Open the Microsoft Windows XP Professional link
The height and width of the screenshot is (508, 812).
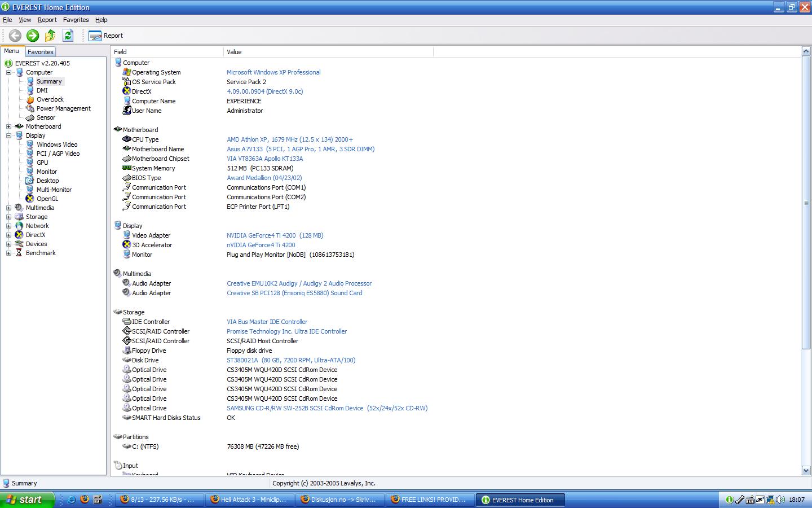273,72
